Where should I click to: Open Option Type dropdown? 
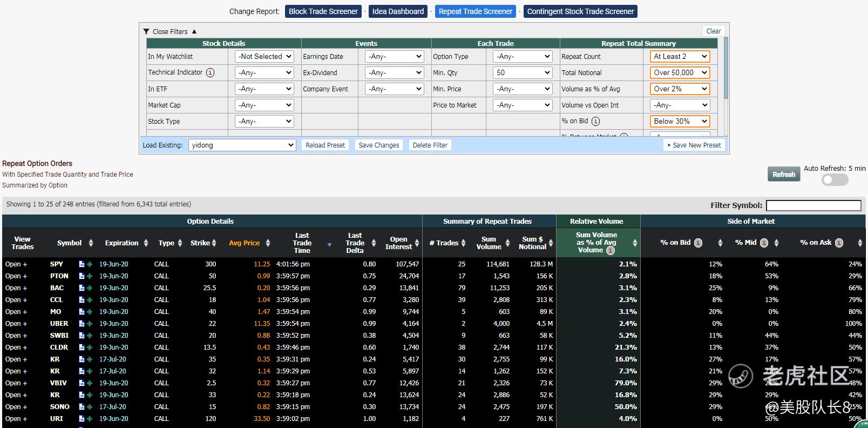coord(523,56)
